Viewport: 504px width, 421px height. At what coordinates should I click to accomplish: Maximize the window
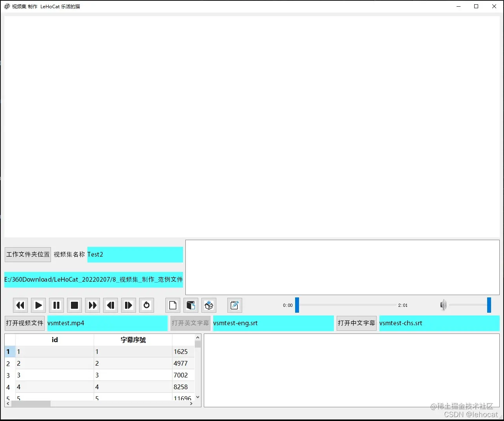476,6
